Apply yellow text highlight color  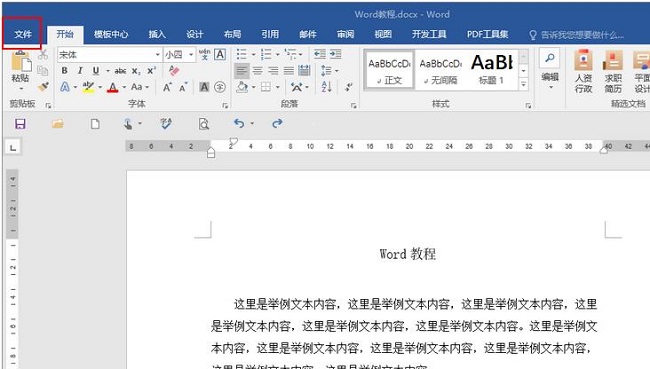pyautogui.click(x=88, y=87)
